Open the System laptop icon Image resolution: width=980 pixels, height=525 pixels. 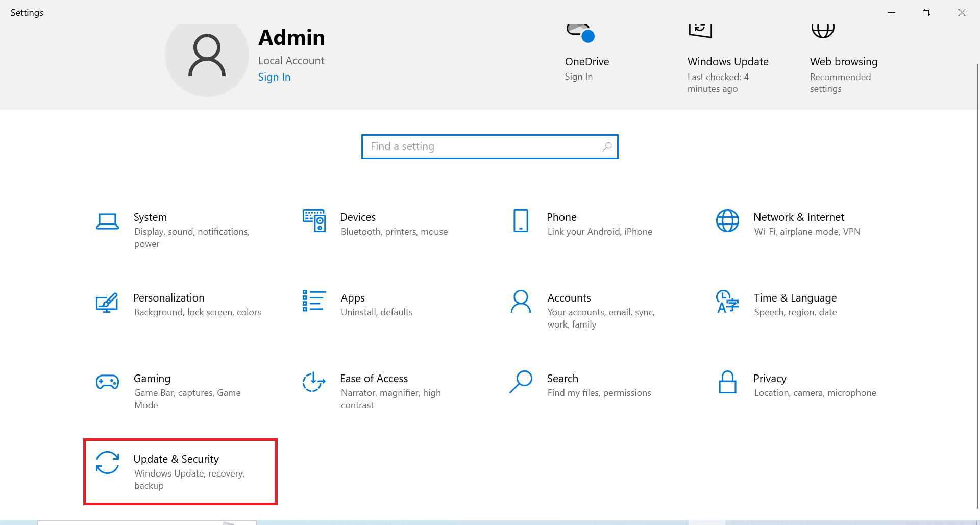[x=107, y=221]
